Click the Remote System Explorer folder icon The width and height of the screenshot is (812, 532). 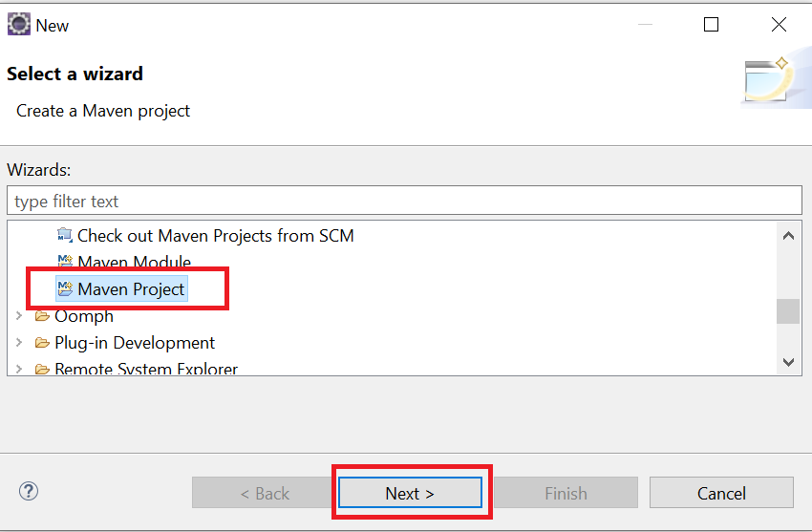pyautogui.click(x=42, y=369)
